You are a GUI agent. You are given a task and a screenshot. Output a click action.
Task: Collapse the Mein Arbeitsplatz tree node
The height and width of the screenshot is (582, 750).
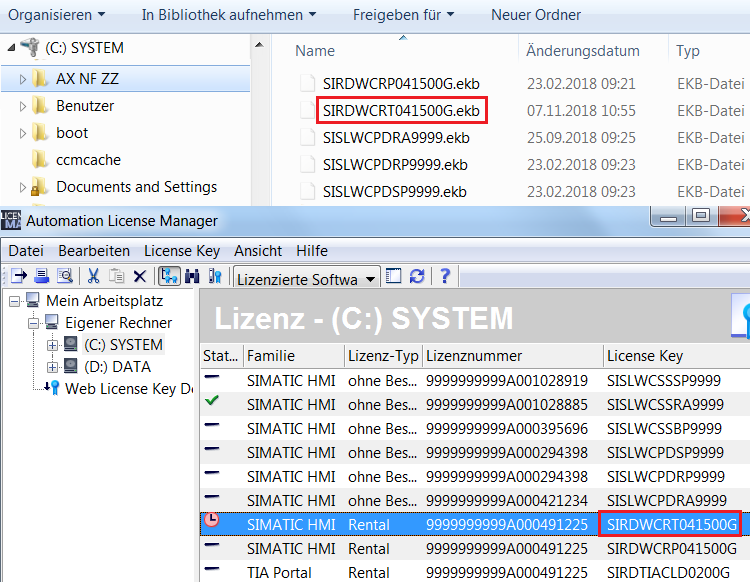(14, 301)
